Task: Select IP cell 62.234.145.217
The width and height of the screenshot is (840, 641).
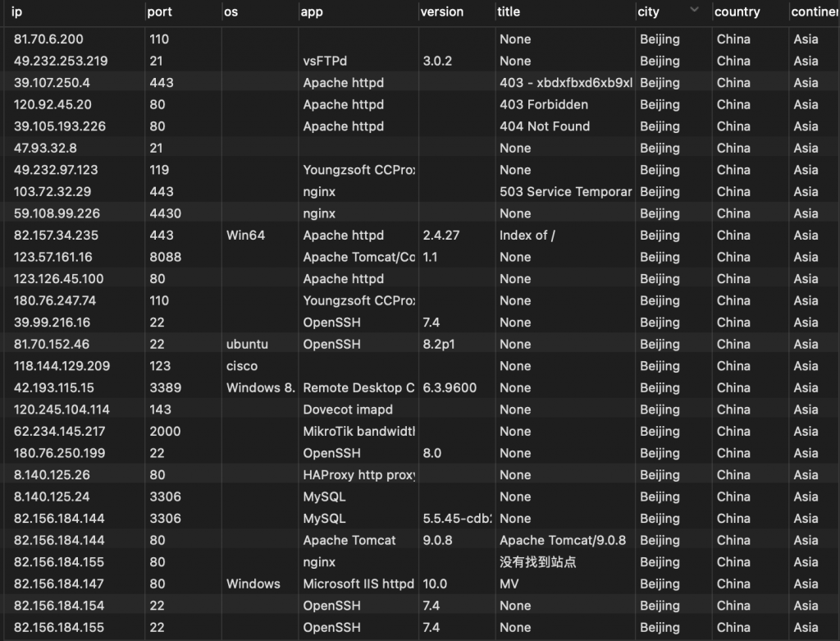Action: click(x=59, y=432)
